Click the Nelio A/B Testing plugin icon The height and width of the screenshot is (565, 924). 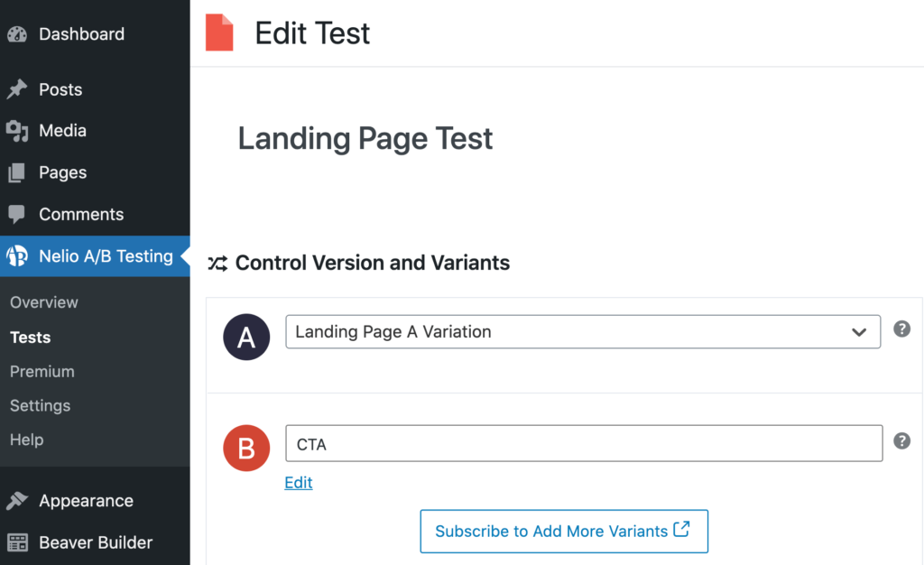coord(19,256)
